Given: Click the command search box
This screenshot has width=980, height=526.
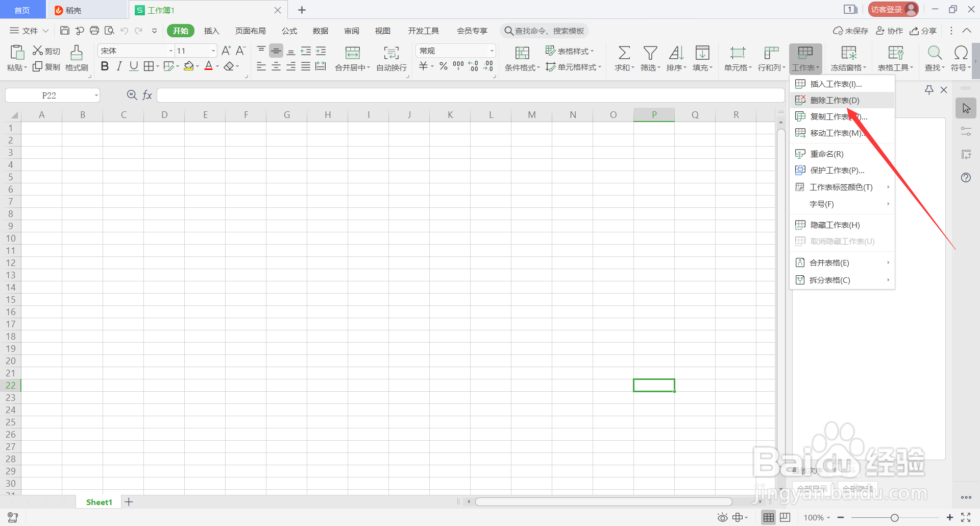Looking at the screenshot, I should click(x=545, y=31).
